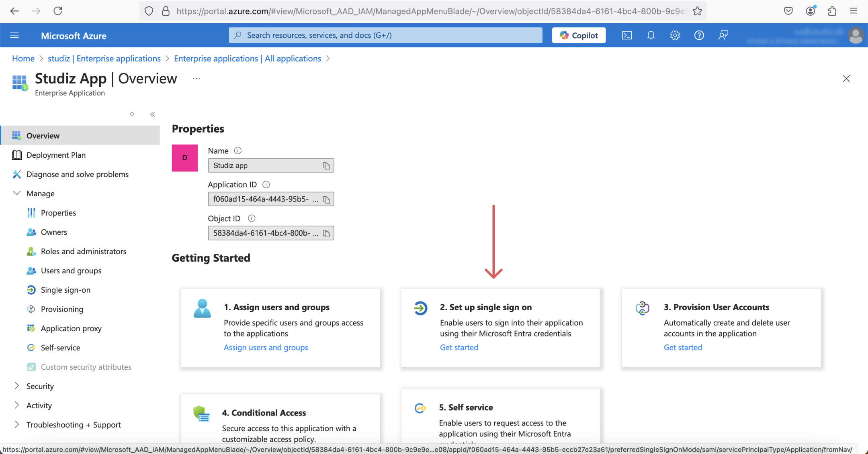Show info tooltip for Application ID
This screenshot has width=868, height=454.
click(x=266, y=184)
